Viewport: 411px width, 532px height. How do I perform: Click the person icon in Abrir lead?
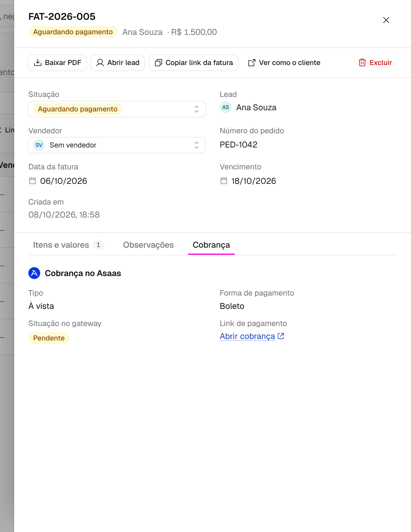pos(100,63)
